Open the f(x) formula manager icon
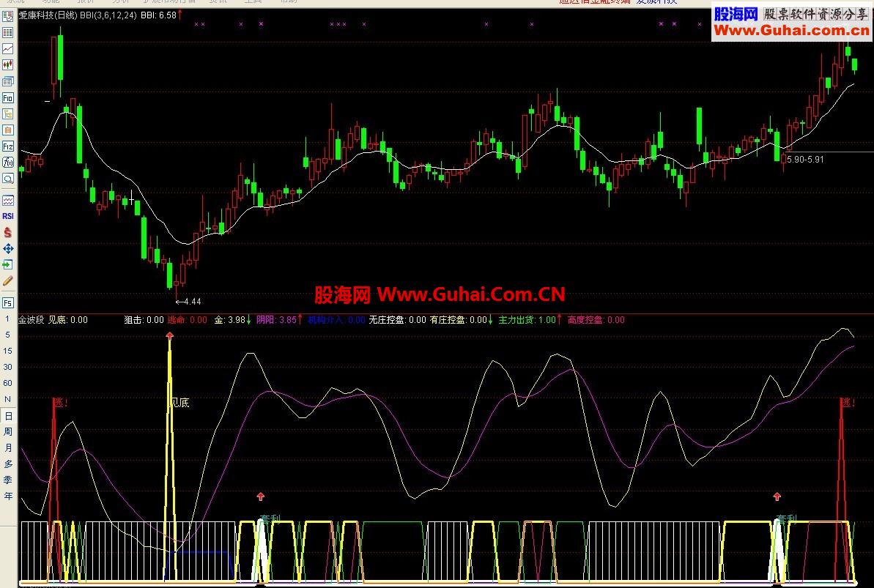This screenshot has width=874, height=588. click(x=8, y=163)
